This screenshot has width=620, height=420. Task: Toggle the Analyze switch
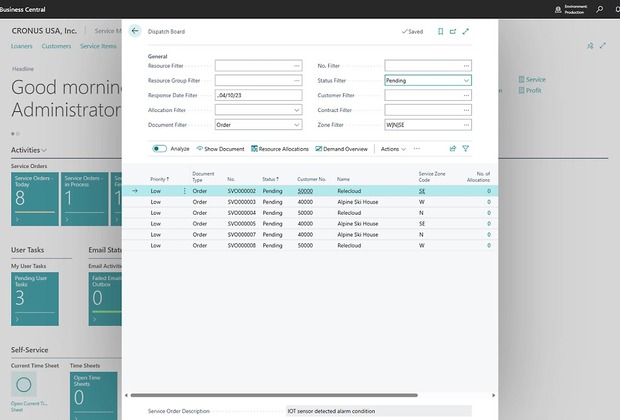pyautogui.click(x=159, y=149)
